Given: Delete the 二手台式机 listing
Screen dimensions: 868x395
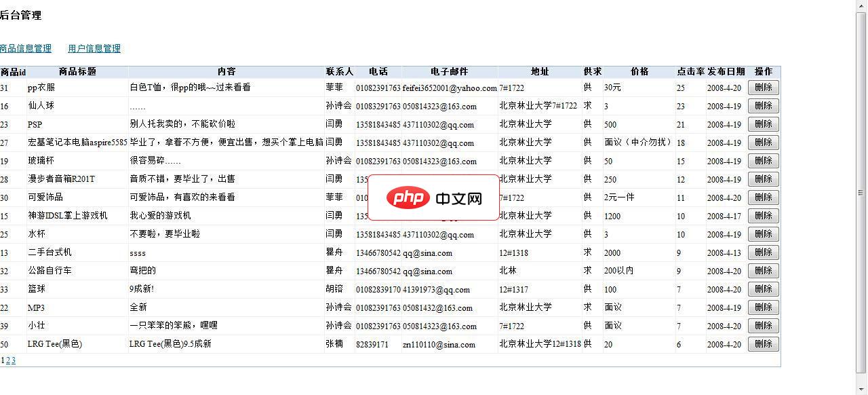Looking at the screenshot, I should [x=763, y=252].
